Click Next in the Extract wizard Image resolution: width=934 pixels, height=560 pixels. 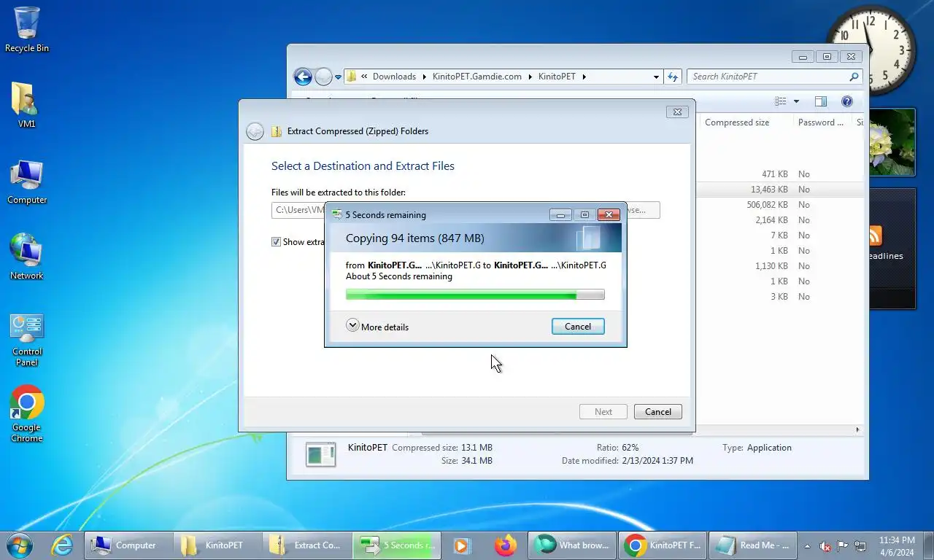[x=603, y=412]
